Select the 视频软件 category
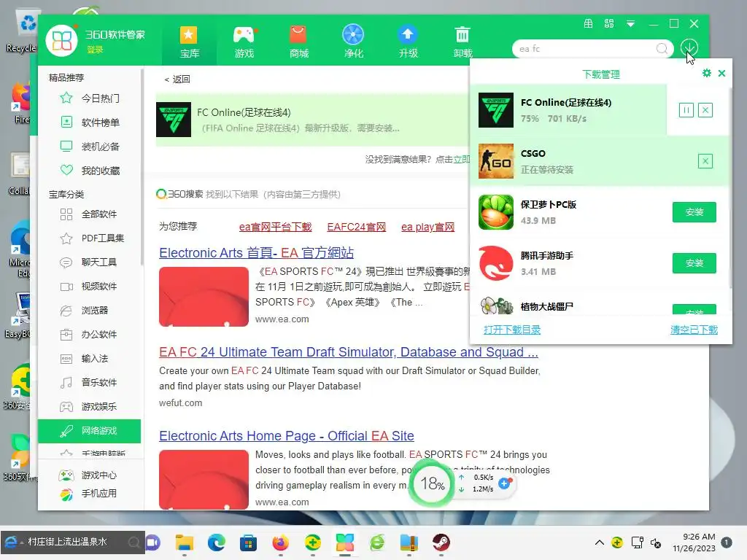The width and height of the screenshot is (747, 560). tap(99, 286)
